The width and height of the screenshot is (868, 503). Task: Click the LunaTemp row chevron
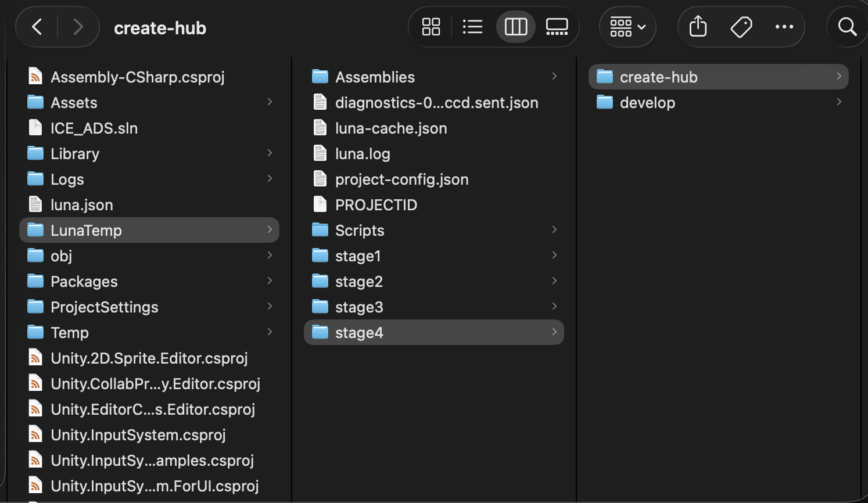(x=270, y=229)
